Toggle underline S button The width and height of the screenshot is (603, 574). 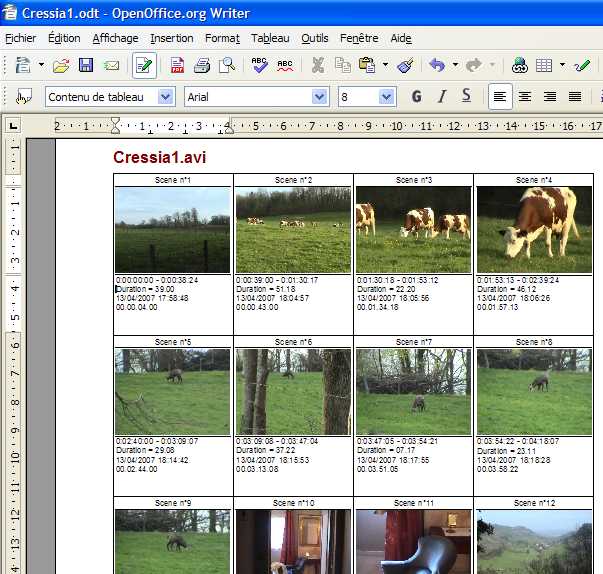point(466,96)
